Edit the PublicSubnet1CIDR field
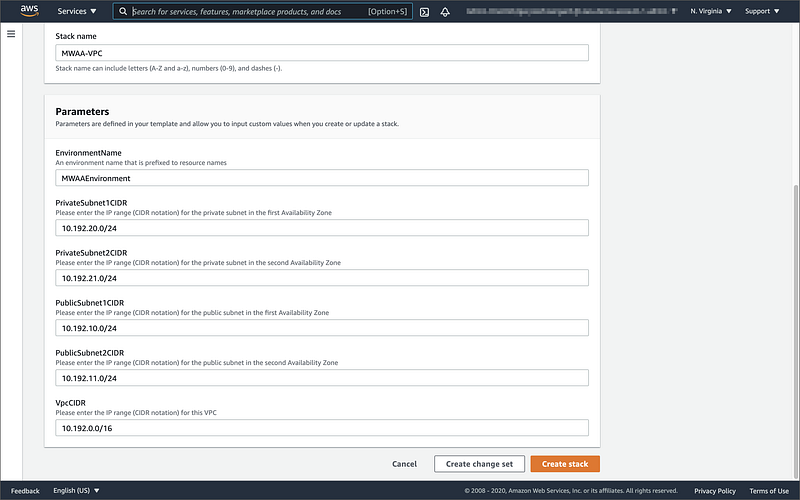The height and width of the screenshot is (500, 800). (322, 328)
